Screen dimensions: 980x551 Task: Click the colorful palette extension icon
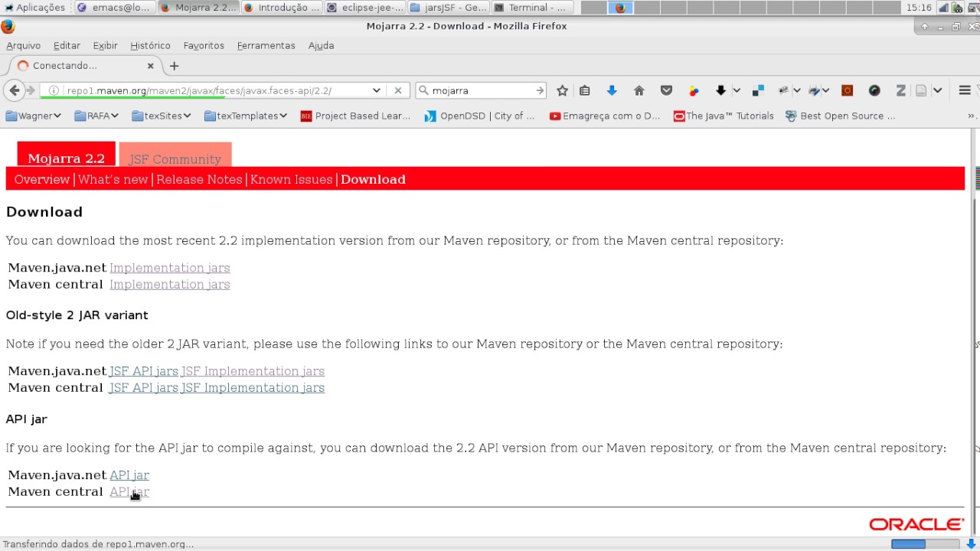point(694,90)
